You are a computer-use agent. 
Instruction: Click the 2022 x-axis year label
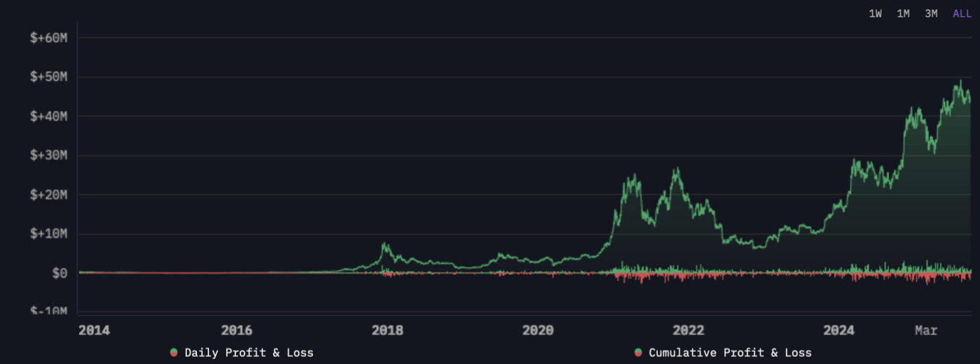click(688, 331)
